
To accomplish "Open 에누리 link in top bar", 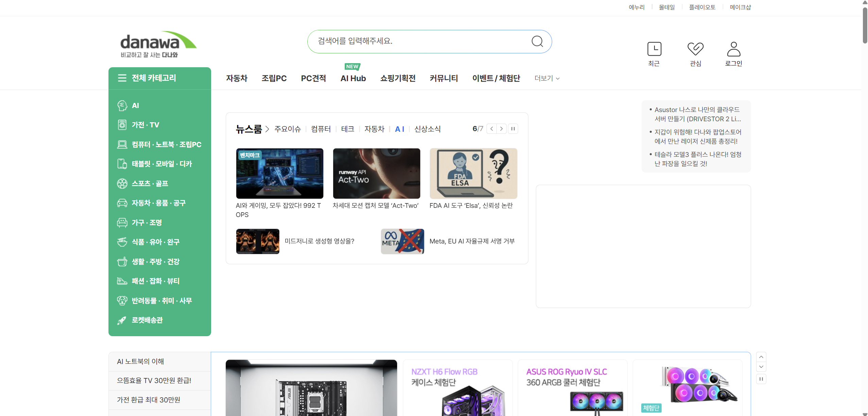I will coord(636,7).
